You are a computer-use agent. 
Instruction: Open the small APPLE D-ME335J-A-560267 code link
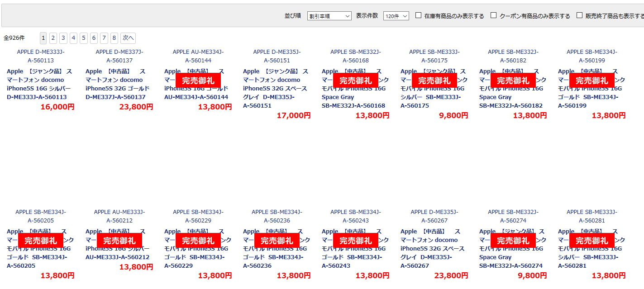(434, 216)
